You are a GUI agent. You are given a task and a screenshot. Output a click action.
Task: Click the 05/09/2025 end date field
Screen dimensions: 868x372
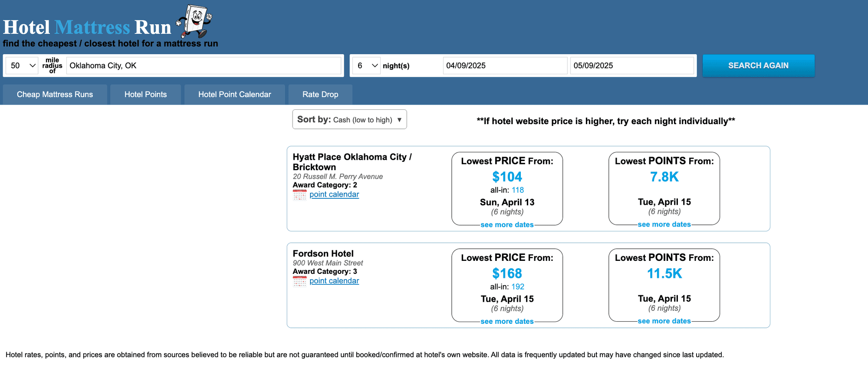click(632, 66)
